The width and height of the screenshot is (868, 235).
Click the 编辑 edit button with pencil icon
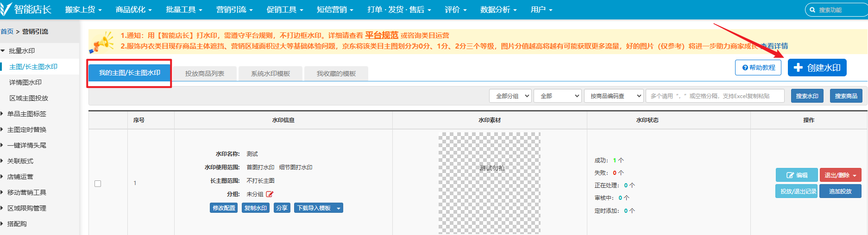[797, 175]
